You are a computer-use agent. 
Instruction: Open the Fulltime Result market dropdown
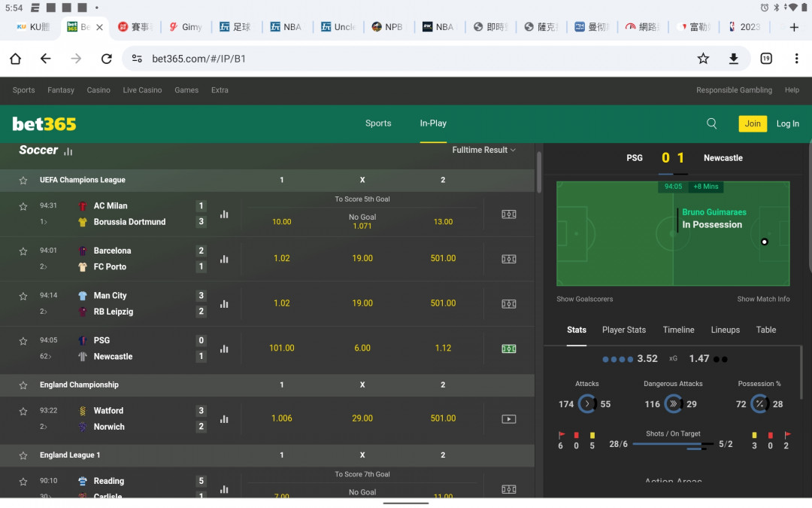pyautogui.click(x=483, y=150)
